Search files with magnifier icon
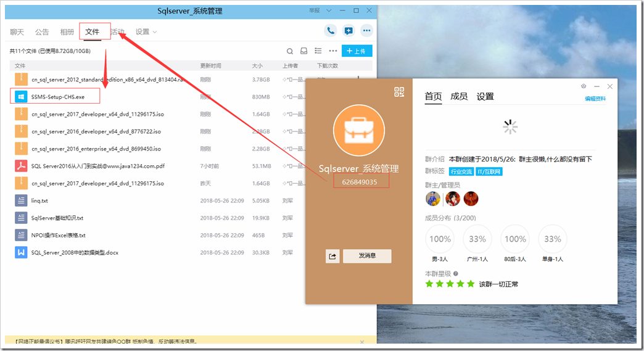Image resolution: width=644 pixels, height=351 pixels. click(x=290, y=51)
